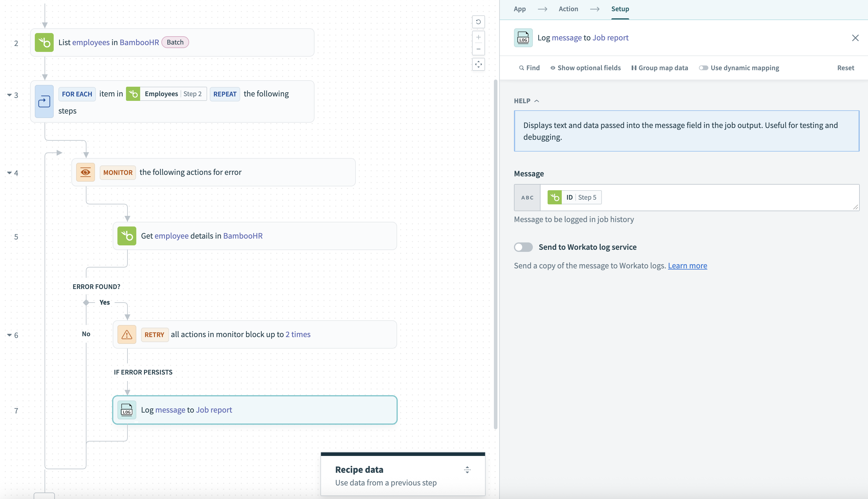Click the Retry warning triangle icon in step 6
This screenshot has width=868, height=499.
pyautogui.click(x=127, y=334)
